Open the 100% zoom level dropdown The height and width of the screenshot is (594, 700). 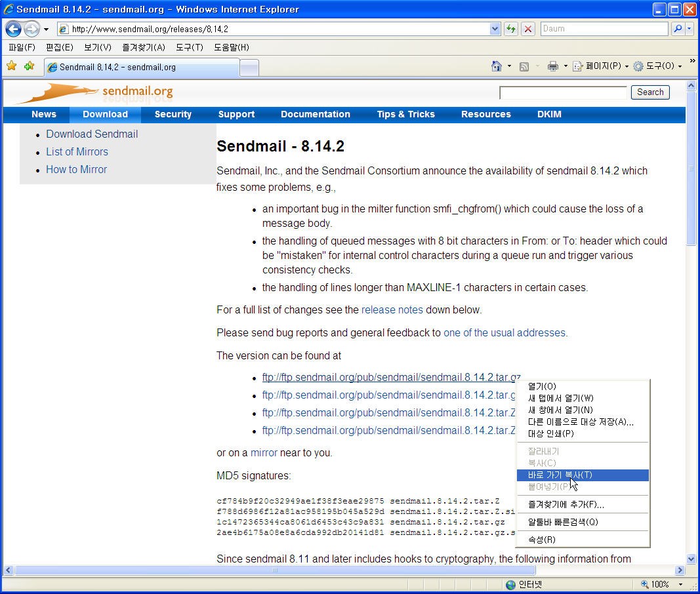coord(681,585)
